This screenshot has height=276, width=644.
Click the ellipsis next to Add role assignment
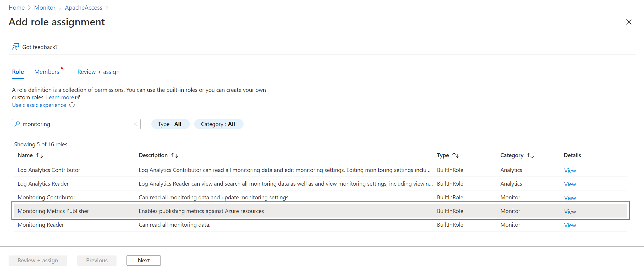coord(118,22)
